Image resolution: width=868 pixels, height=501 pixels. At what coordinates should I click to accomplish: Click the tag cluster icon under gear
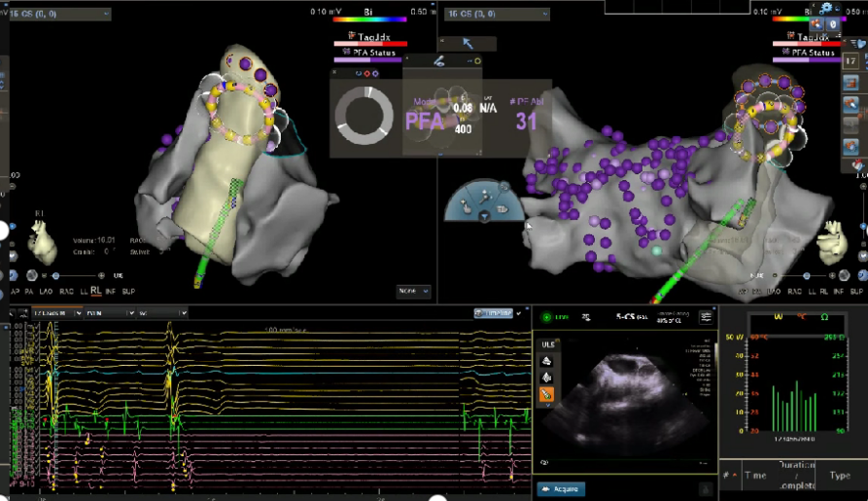pyautogui.click(x=816, y=23)
